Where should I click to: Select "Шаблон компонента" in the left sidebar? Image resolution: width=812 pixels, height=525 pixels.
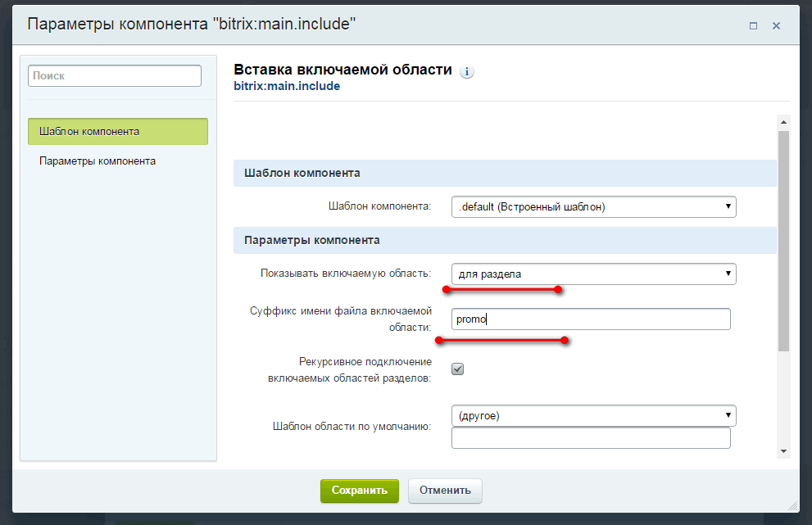tap(117, 131)
